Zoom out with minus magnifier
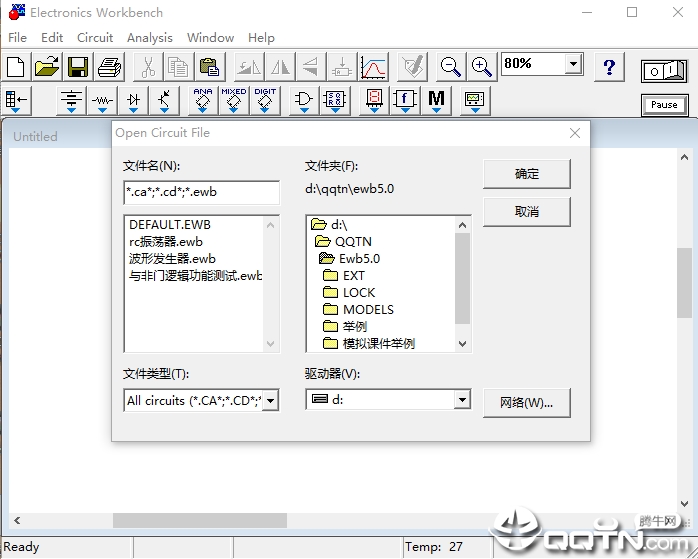The image size is (698, 559). pos(451,67)
